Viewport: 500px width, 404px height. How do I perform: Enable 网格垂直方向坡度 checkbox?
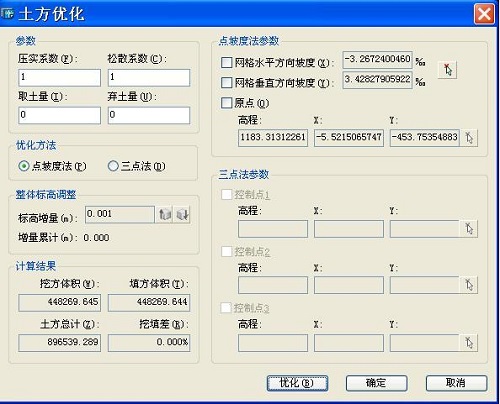point(226,82)
